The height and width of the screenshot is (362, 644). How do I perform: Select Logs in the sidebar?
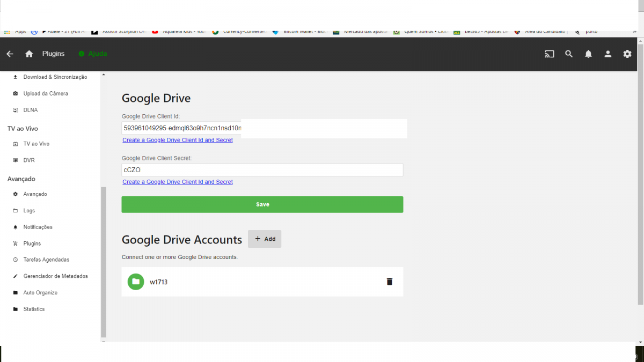pos(29,211)
